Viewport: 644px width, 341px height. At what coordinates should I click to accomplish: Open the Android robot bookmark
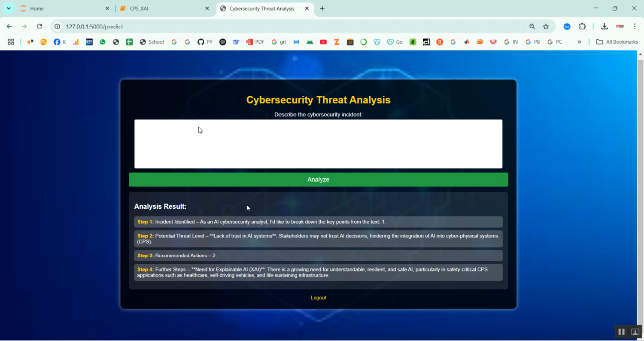tap(310, 42)
